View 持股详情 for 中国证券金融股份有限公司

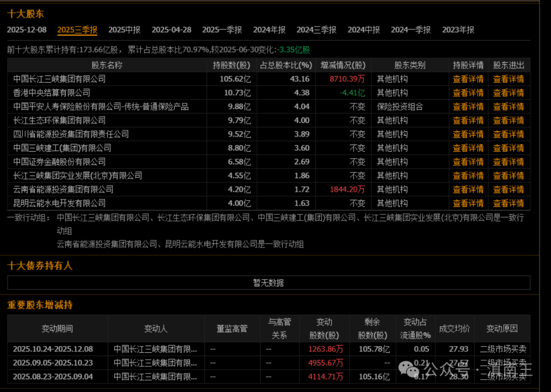pos(468,162)
